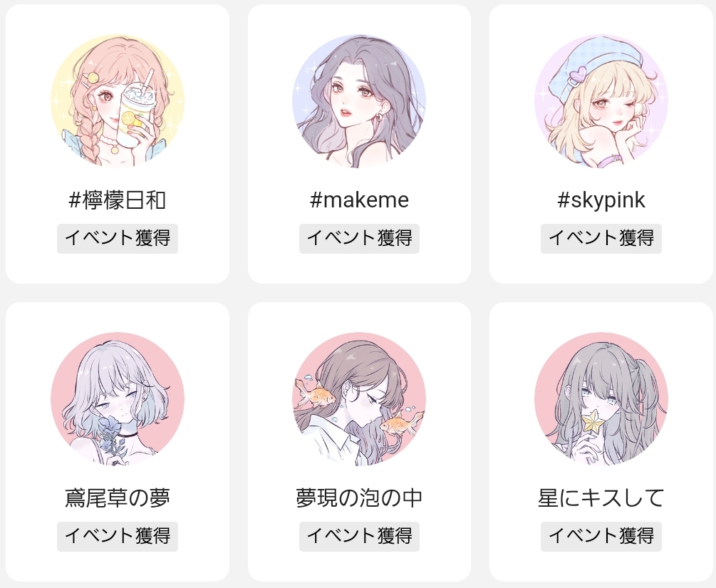Click the star held in the 星にキスして avatar
This screenshot has height=588, width=716.
(x=593, y=422)
